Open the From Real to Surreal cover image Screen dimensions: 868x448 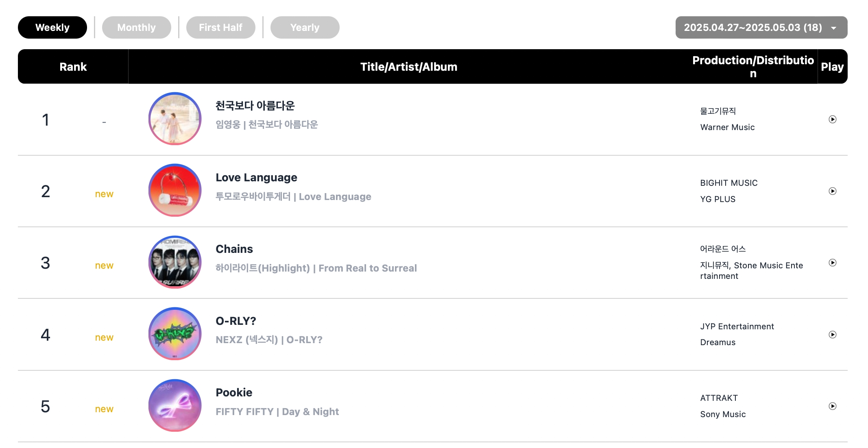pos(175,262)
